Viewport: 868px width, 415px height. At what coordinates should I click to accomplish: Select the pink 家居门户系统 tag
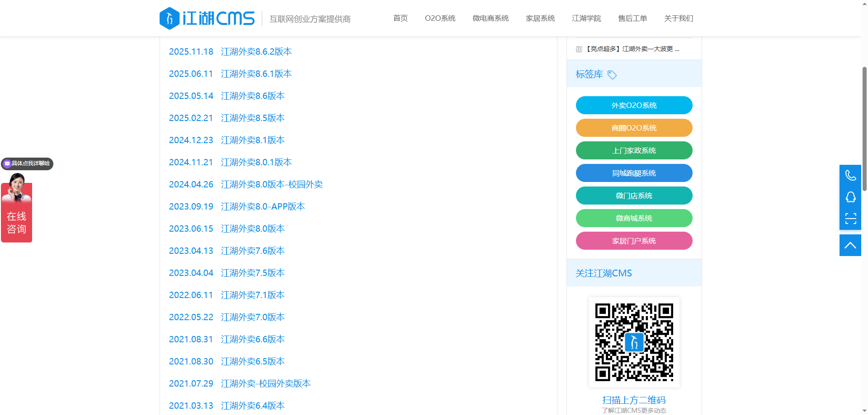pyautogui.click(x=634, y=241)
